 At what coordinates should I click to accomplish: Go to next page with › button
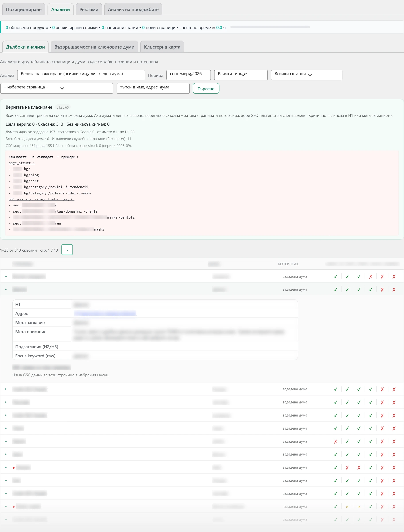pos(67,250)
